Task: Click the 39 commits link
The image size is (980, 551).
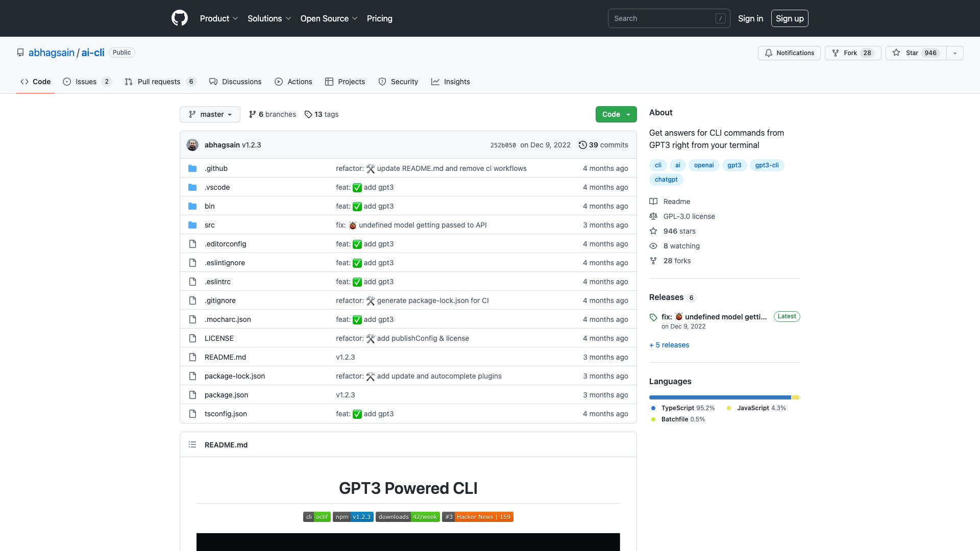Action: point(603,145)
